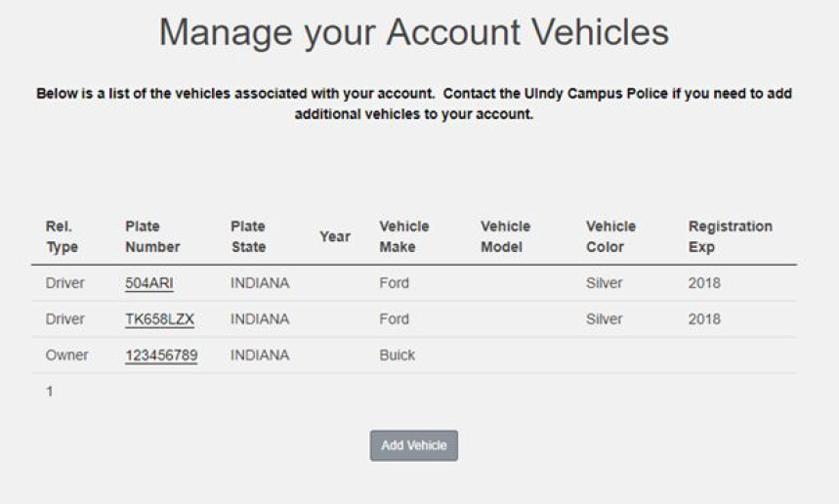Viewport: 839px width, 504px height.
Task: Select the Registration Exp column header
Action: point(730,236)
